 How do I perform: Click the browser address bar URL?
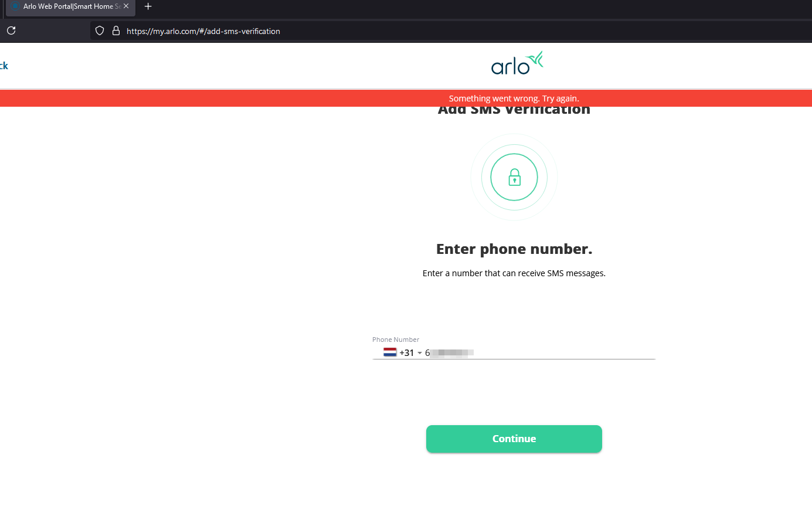click(x=203, y=31)
